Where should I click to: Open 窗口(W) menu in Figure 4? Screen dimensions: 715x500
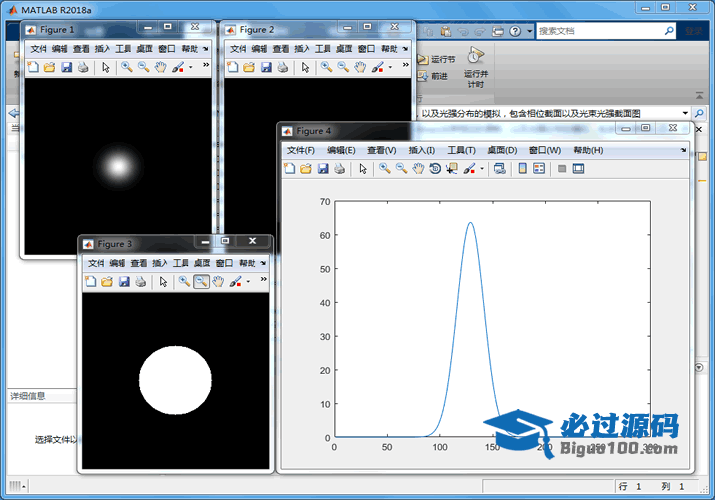coord(545,150)
